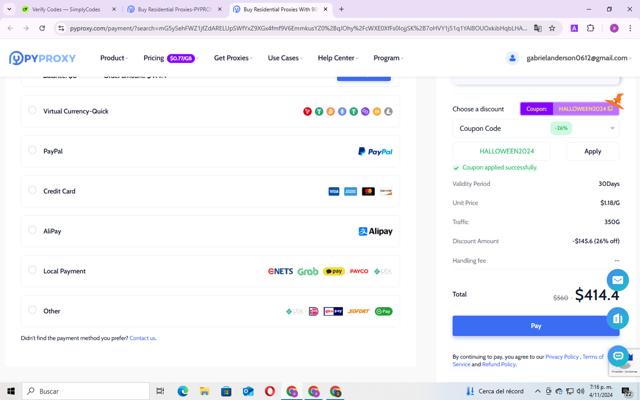Expand the Coupon Code dropdown arrow
640x400 pixels.
pos(612,128)
